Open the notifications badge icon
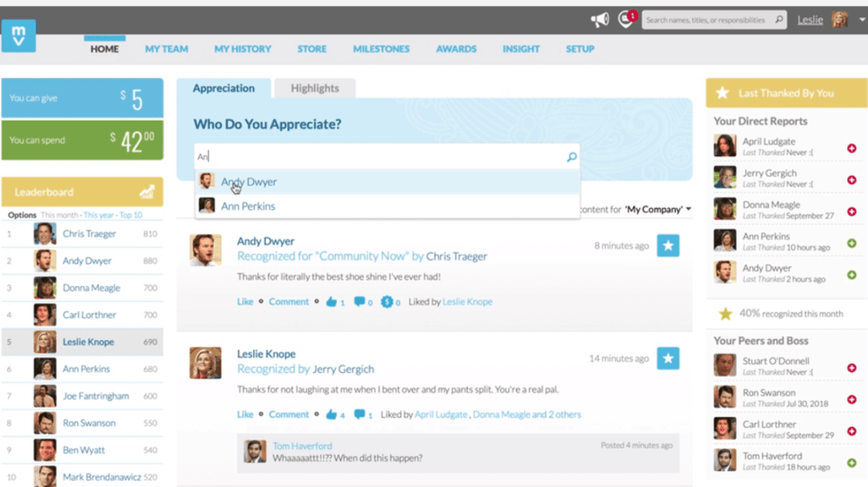Image resolution: width=868 pixels, height=487 pixels. tap(626, 20)
